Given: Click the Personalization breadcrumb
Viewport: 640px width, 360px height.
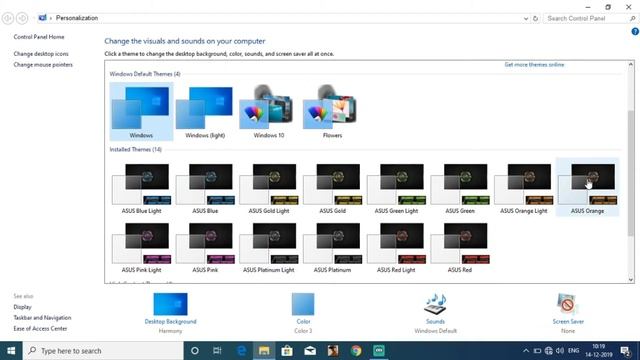Looking at the screenshot, I should pos(77,18).
